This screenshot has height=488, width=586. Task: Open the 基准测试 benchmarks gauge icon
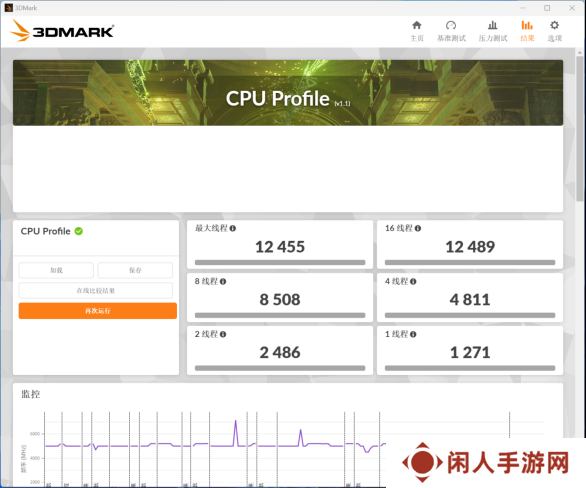tap(451, 25)
